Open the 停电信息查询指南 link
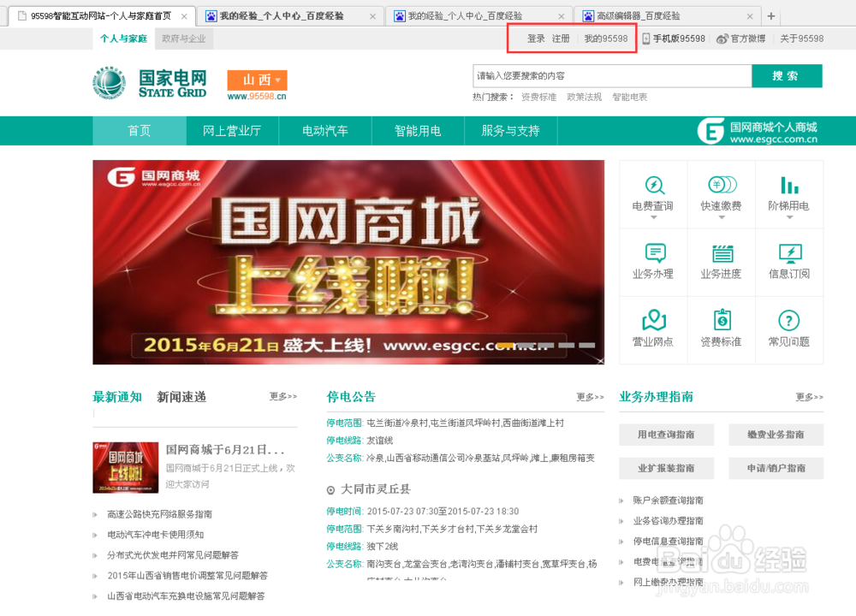This screenshot has height=616, width=856. [669, 542]
